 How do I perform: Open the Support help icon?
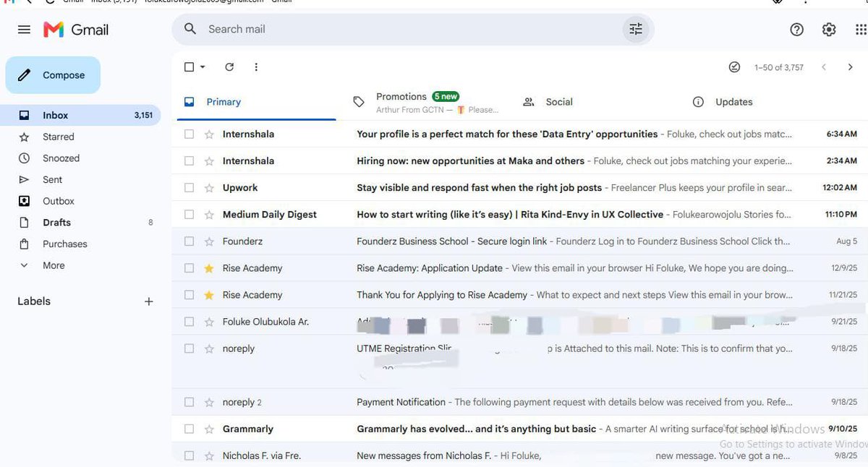tap(796, 30)
